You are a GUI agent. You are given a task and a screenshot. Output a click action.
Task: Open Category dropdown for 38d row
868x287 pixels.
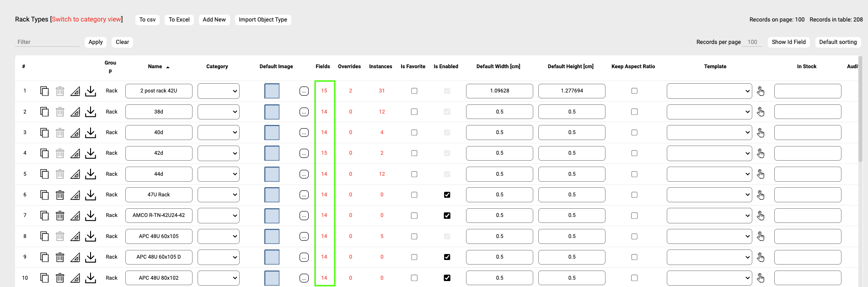pyautogui.click(x=219, y=112)
